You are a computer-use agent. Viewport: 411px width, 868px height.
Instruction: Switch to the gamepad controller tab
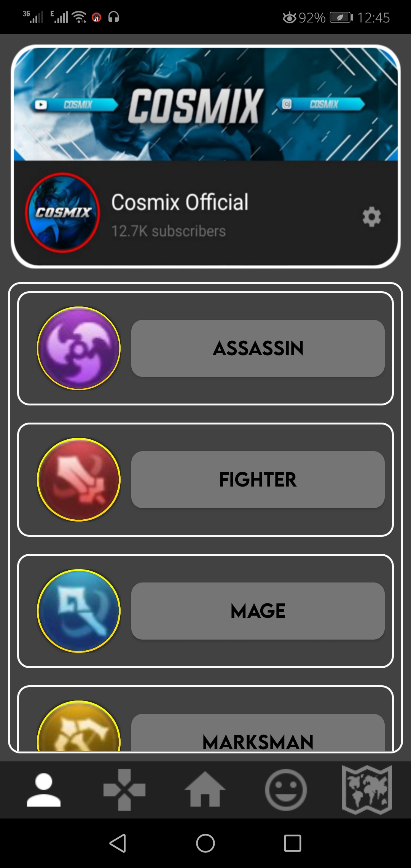point(124,790)
